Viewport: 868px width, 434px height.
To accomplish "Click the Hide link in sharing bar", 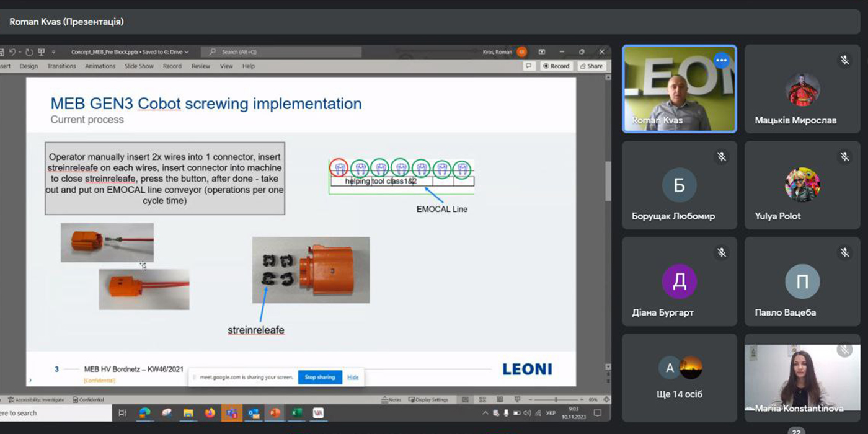I will [x=353, y=377].
